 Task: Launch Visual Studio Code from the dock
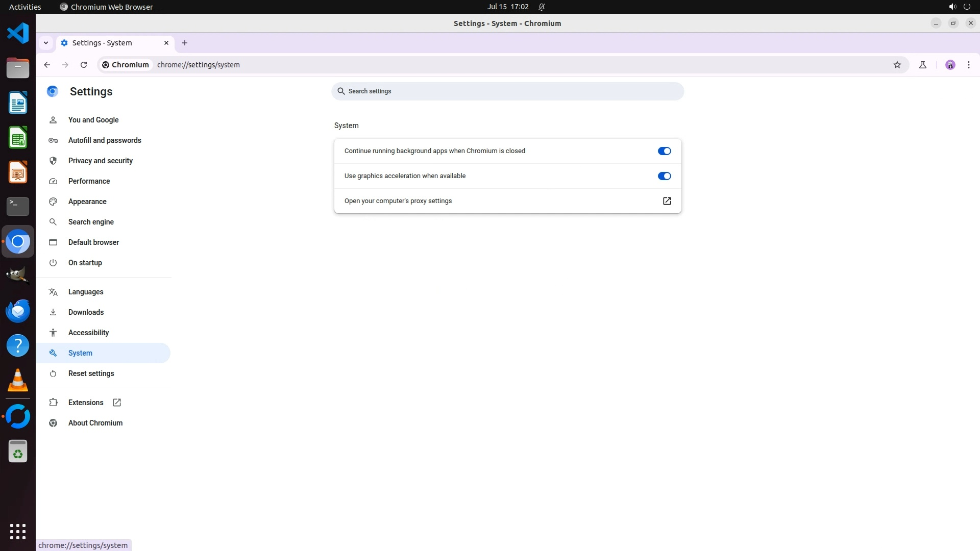(18, 34)
